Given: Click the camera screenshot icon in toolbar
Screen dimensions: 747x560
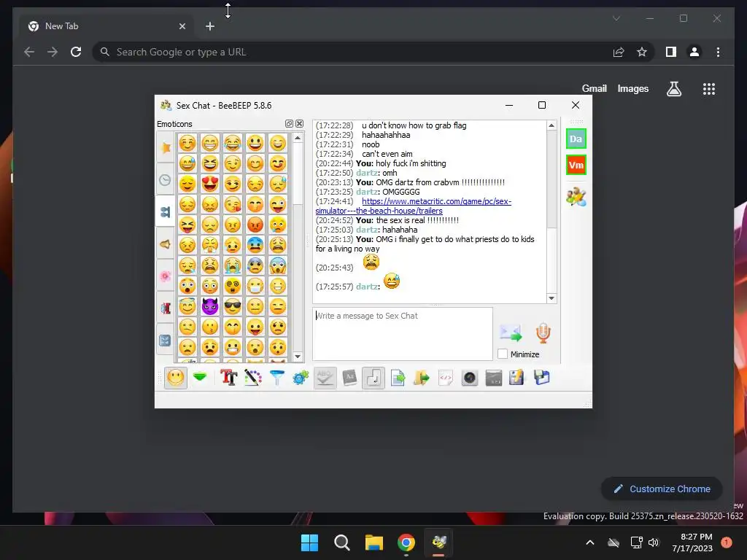Looking at the screenshot, I should point(470,378).
